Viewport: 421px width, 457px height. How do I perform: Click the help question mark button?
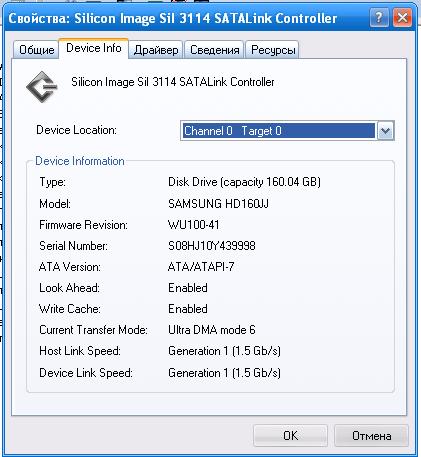tap(379, 17)
